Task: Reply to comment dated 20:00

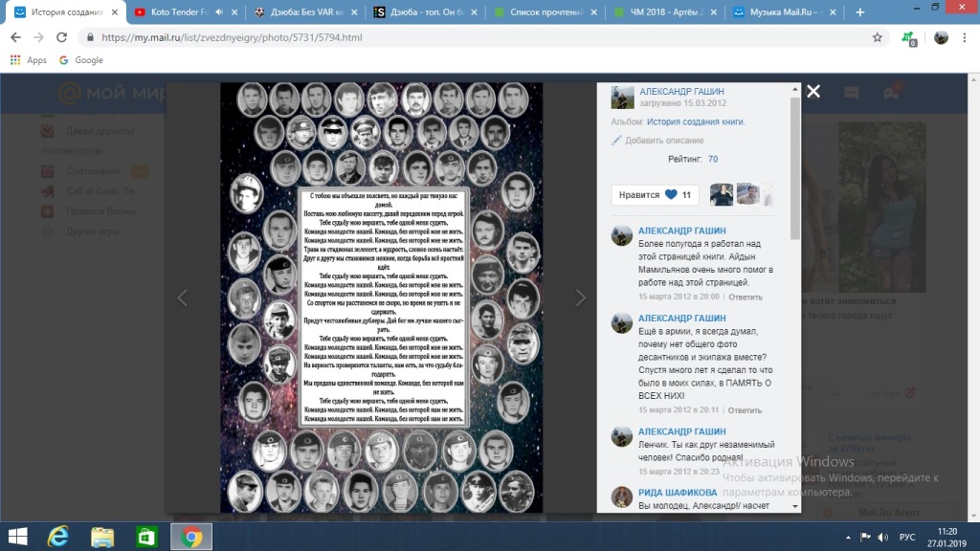Action: click(746, 298)
